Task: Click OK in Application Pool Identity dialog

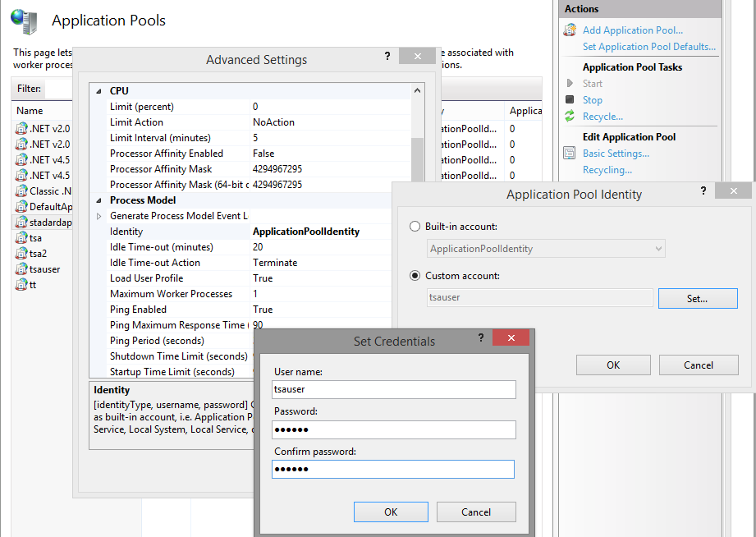Action: 613,365
